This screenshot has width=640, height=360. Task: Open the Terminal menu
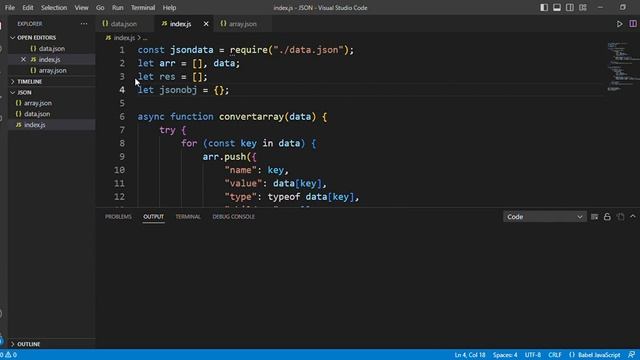(143, 8)
